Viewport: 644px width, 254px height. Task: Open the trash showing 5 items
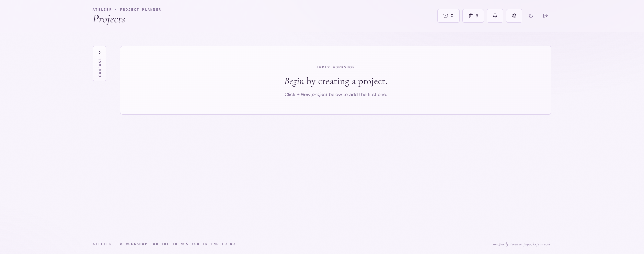[473, 16]
